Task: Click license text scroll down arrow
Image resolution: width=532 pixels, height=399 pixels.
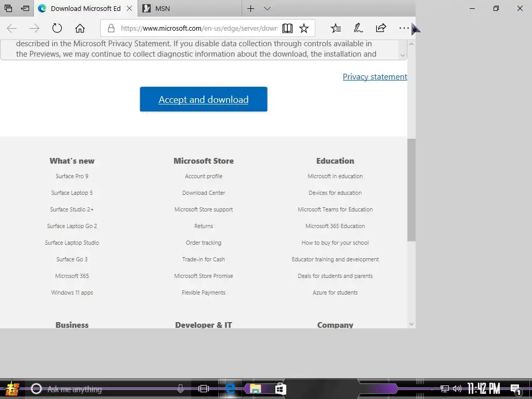Action: tap(403, 55)
